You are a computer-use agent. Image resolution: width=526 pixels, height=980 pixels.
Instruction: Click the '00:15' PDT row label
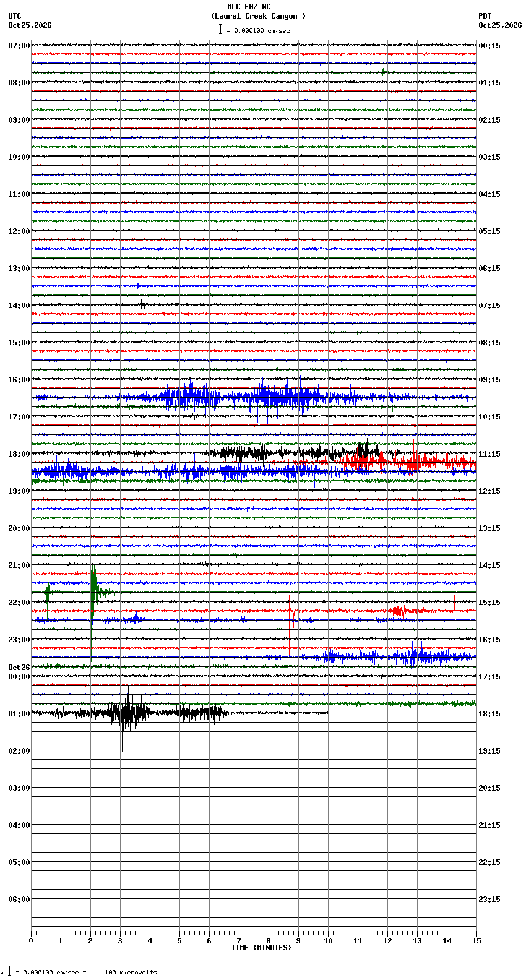[x=489, y=46]
